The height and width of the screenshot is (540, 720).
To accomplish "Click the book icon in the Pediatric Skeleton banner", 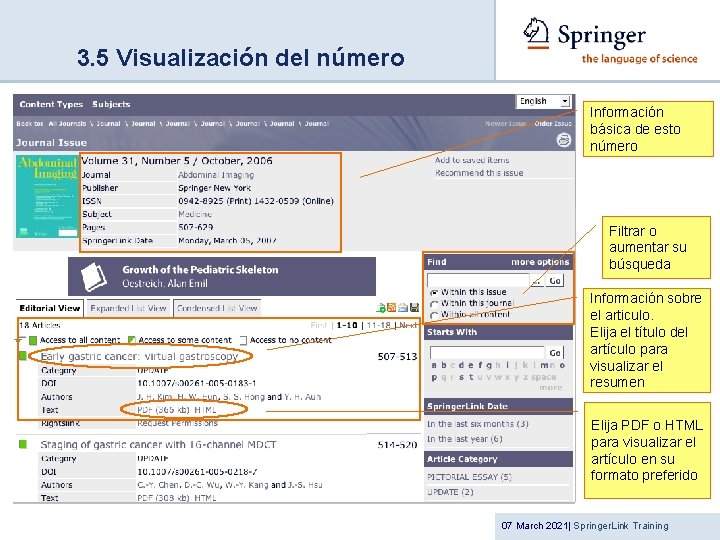I will coord(94,276).
